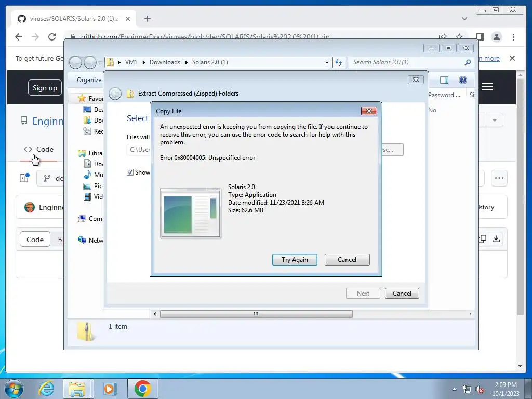Click the muted volume tray icon

point(480,390)
